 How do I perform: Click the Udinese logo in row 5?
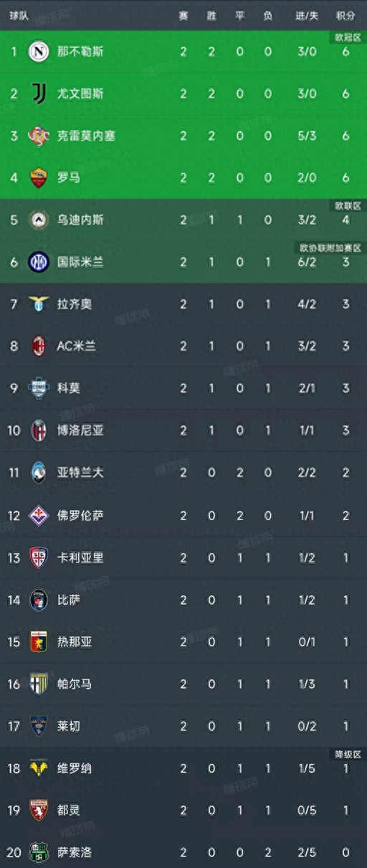click(x=39, y=220)
